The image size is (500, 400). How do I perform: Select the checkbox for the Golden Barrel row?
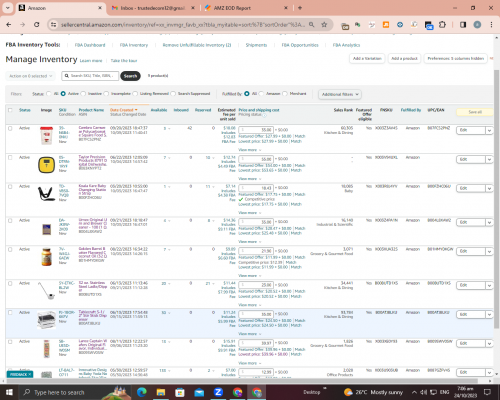[10, 249]
